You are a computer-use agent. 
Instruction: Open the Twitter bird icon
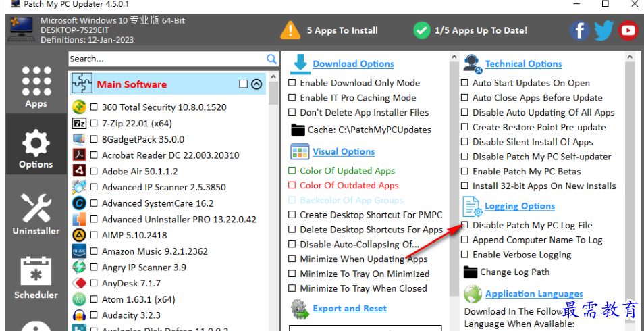click(603, 30)
